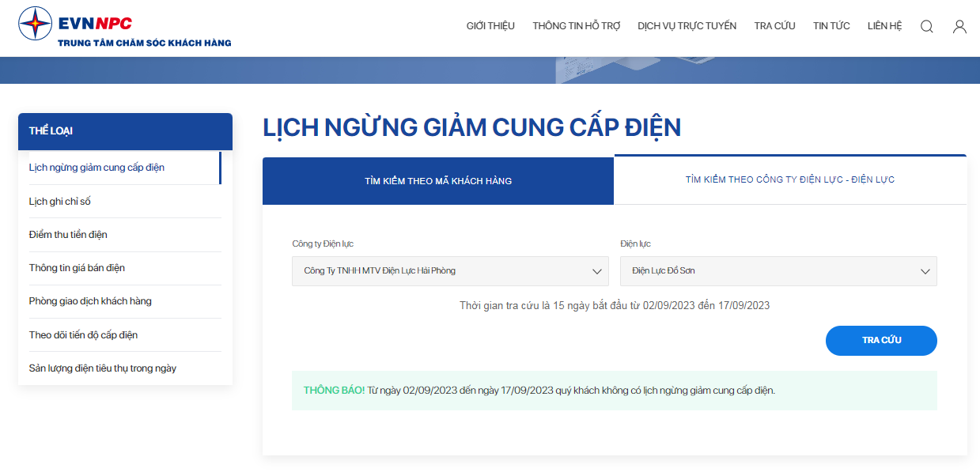Open the TIN TỨC menu
Image resolution: width=980 pixels, height=472 pixels.
831,26
